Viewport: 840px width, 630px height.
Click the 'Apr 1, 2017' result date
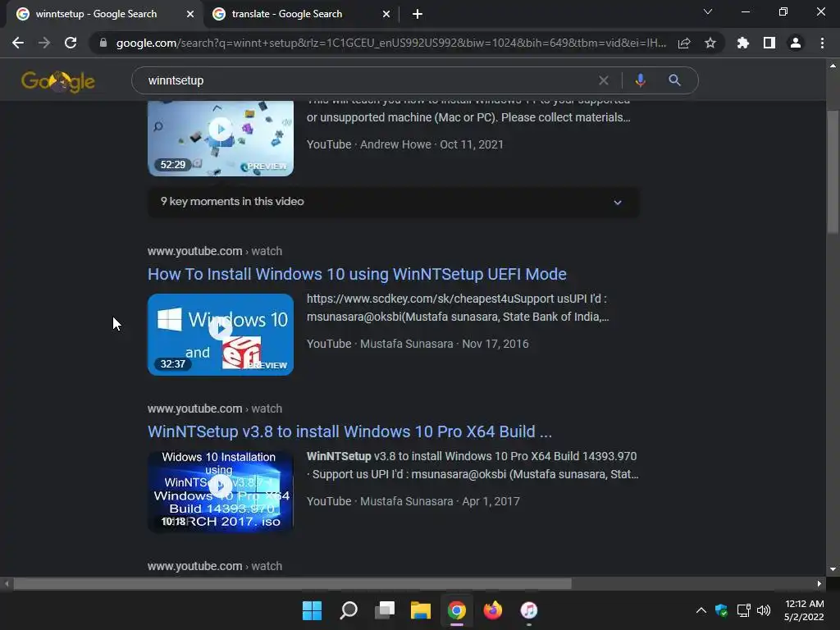coord(491,501)
